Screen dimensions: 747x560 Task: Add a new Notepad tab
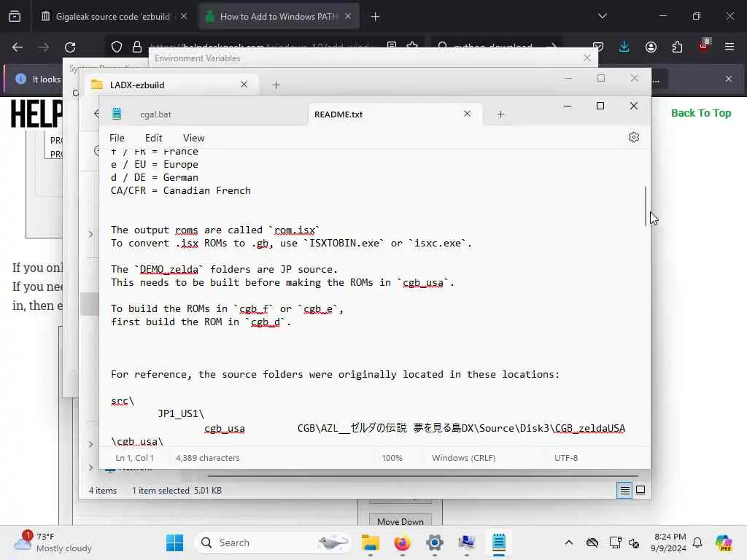click(x=500, y=114)
